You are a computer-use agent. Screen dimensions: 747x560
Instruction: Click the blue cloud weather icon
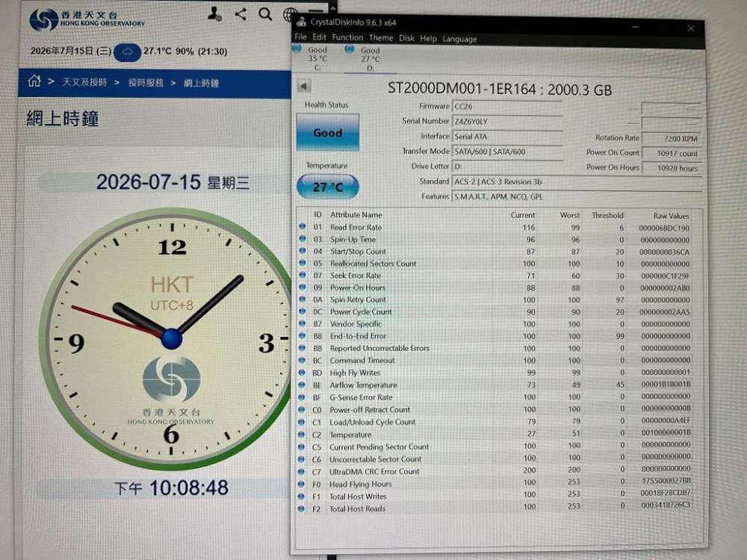point(127,52)
